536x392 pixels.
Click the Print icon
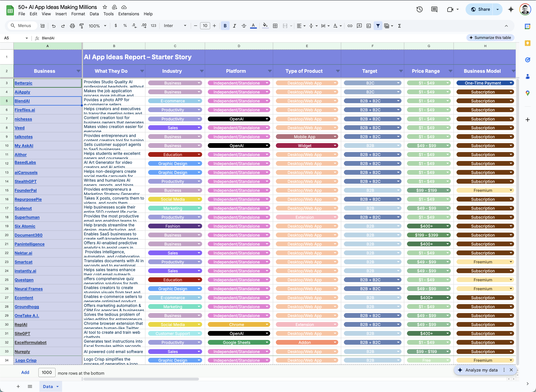point(72,26)
